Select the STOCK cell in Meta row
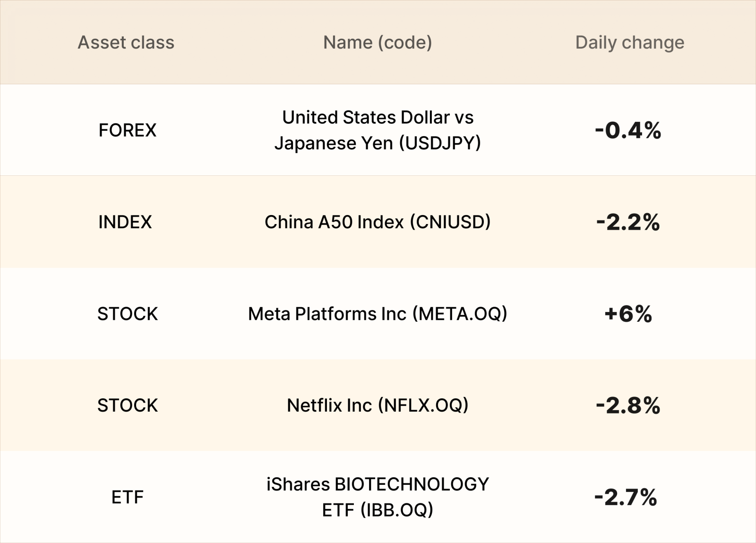 pos(128,314)
